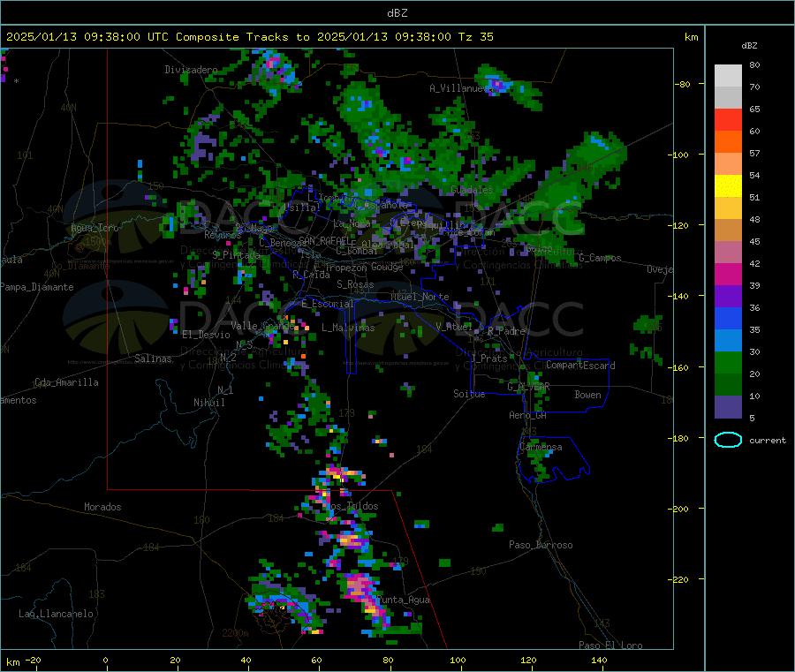Click the El_Desvio label

click(206, 335)
